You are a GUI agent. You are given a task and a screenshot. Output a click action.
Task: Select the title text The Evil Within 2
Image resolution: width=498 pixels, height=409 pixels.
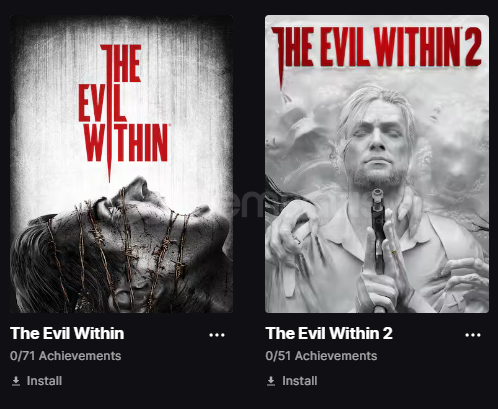pyautogui.click(x=329, y=333)
